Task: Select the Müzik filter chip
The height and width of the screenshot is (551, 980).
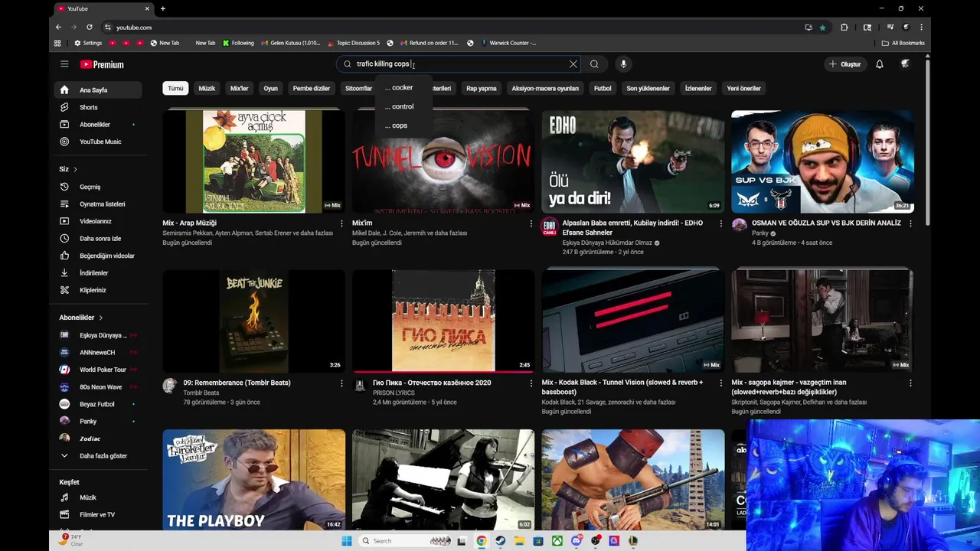Action: click(207, 88)
